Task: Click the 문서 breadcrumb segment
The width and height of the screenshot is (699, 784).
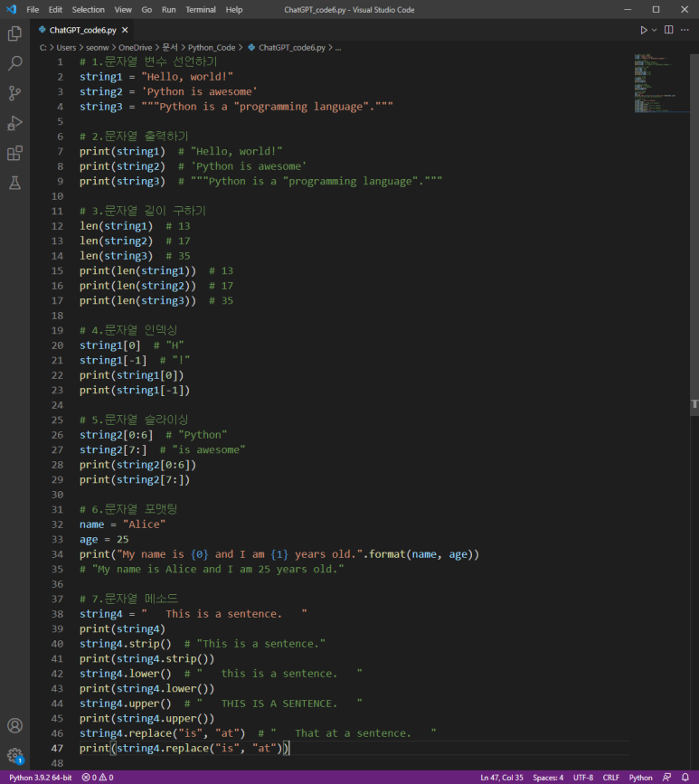Action: point(170,48)
